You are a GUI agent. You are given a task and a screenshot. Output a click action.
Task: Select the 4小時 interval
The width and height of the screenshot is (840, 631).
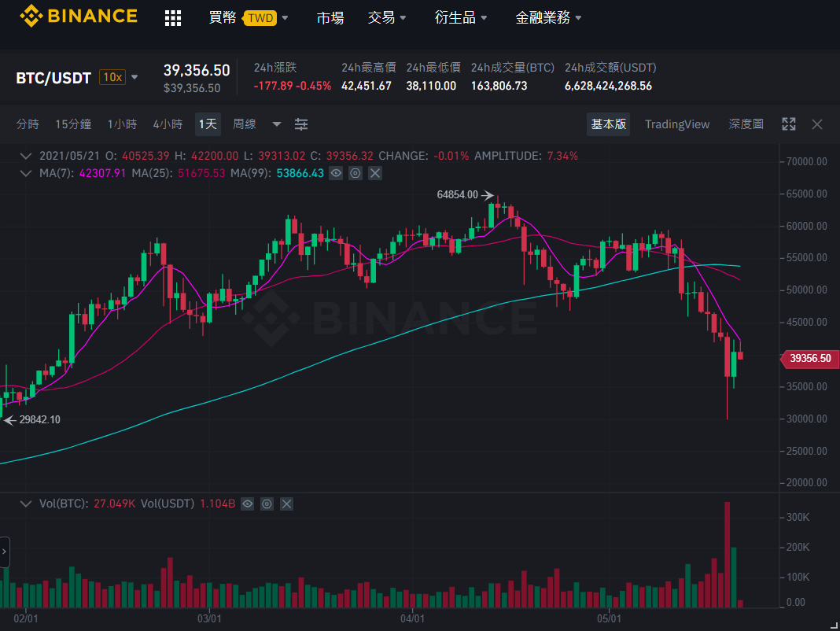click(168, 124)
